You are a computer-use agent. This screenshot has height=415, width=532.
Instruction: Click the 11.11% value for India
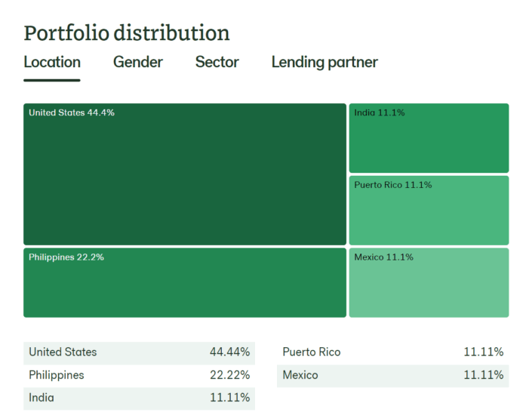click(229, 398)
